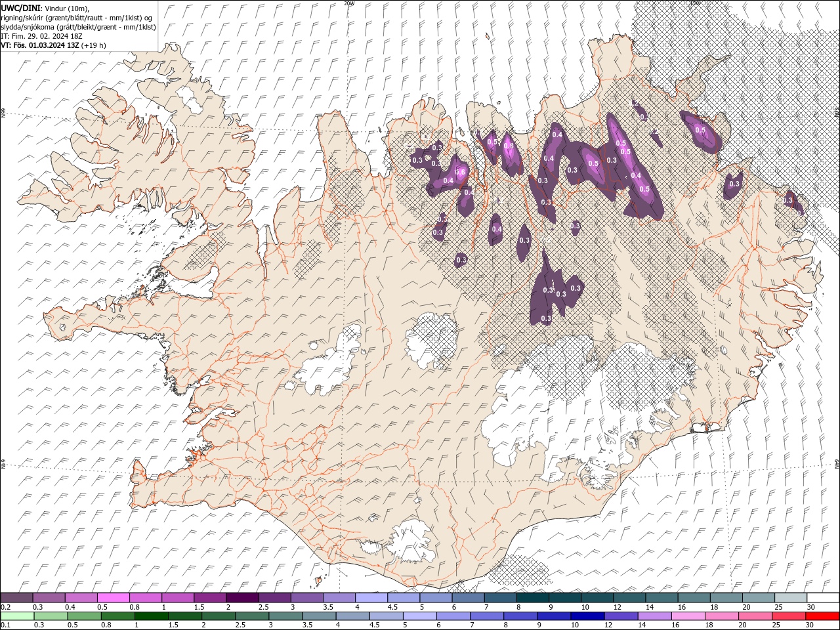Pick the upper-row slate swatch starting at 6
This screenshot has height=630, width=840.
[x=467, y=598]
